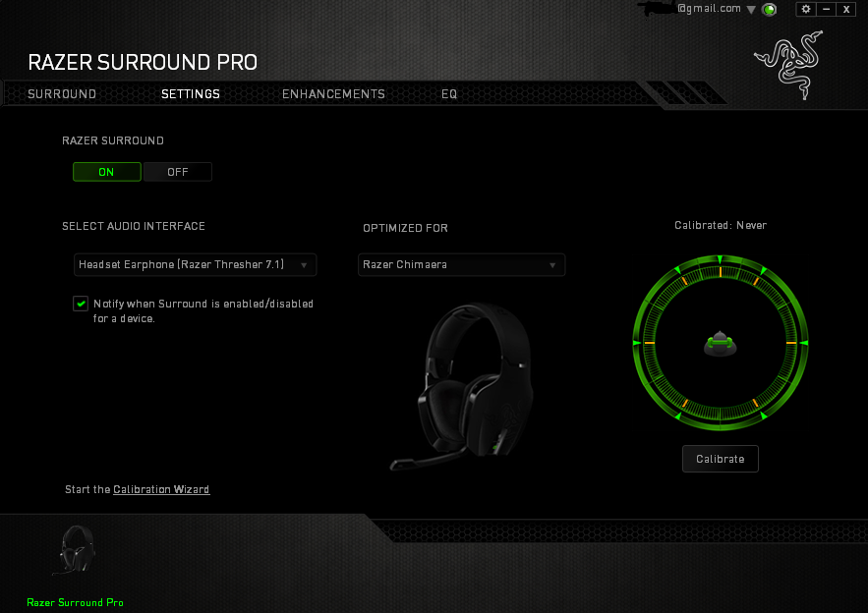Open the Calibration Wizard link
868x613 pixels.
pyautogui.click(x=161, y=489)
